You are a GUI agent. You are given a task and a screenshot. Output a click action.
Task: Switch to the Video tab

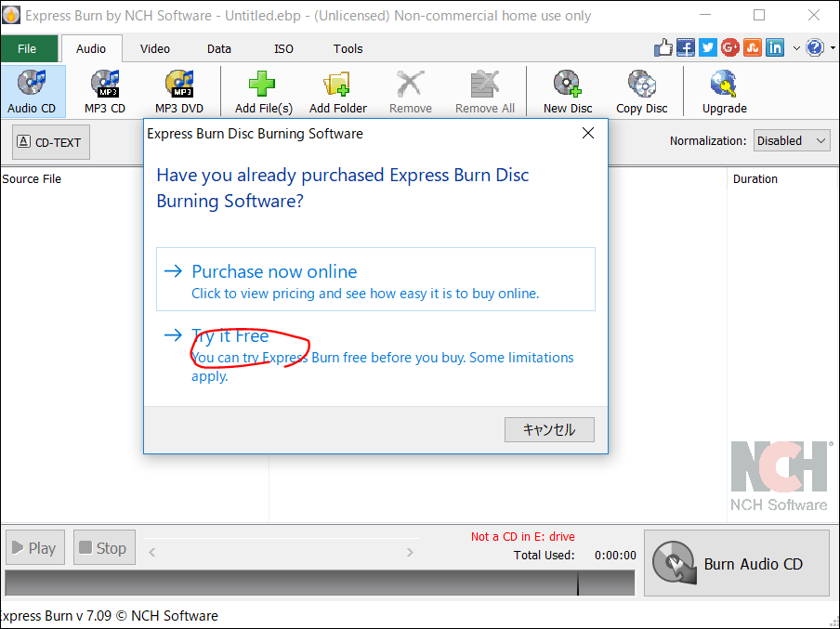tap(155, 48)
